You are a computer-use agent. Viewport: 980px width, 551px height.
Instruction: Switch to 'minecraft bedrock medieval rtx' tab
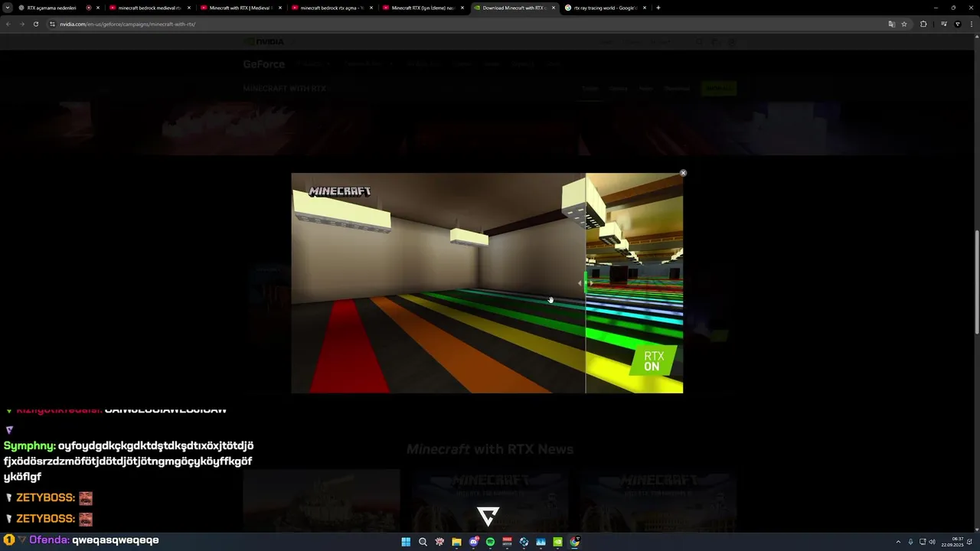coord(149,8)
